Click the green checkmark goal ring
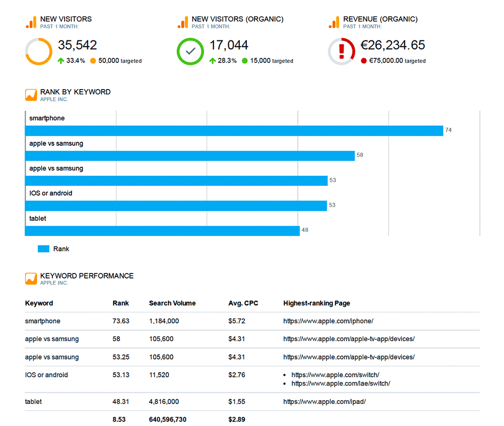 coord(191,51)
